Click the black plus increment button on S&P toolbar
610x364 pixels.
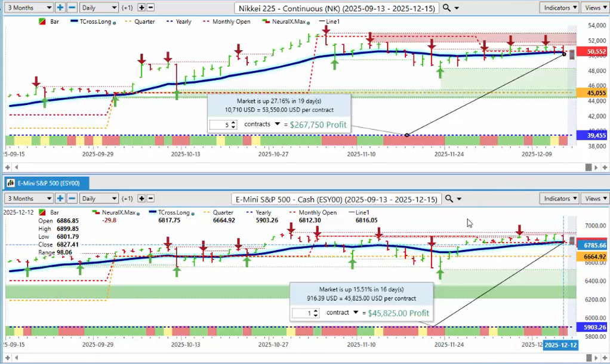pyautogui.click(x=141, y=199)
